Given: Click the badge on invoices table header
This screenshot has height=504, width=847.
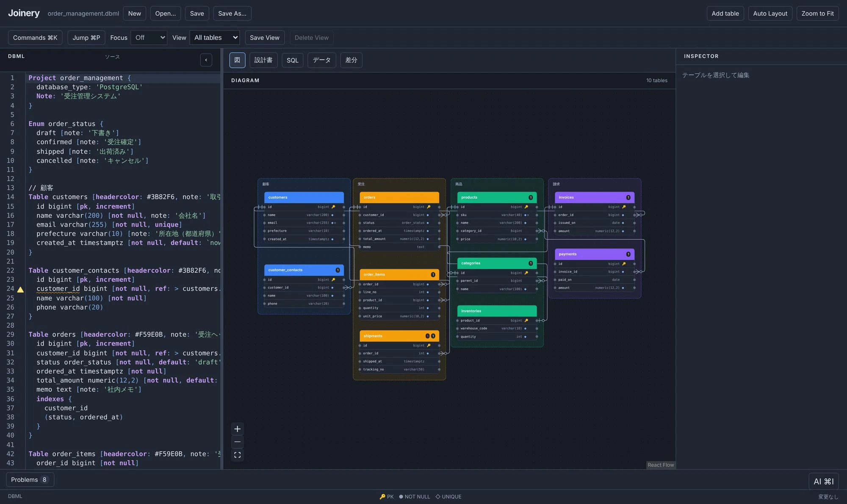Looking at the screenshot, I should [x=628, y=197].
